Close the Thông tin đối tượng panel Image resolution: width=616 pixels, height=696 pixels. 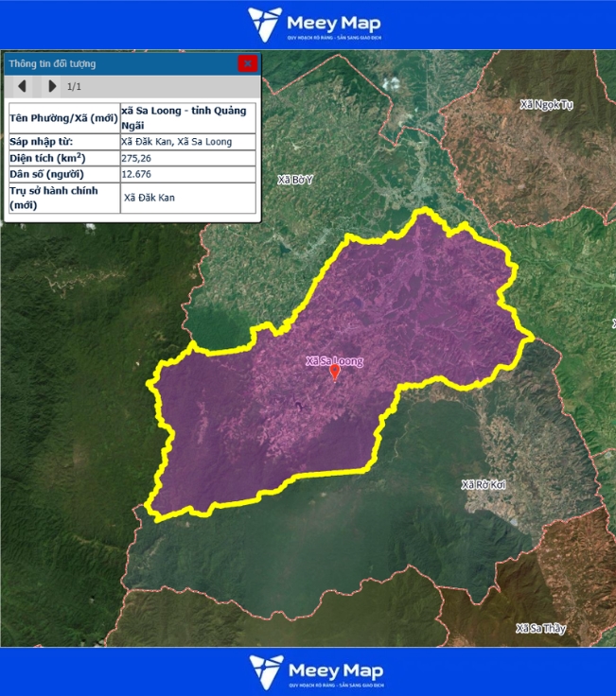pos(247,63)
